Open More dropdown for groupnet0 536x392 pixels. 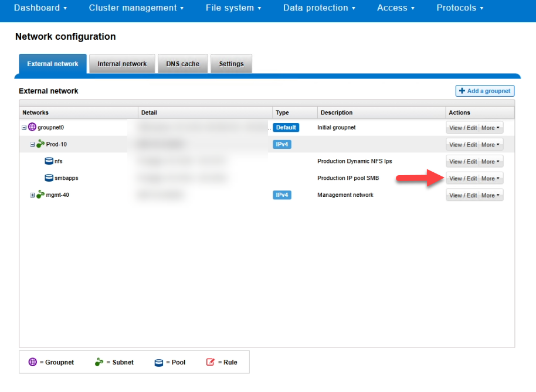coord(491,128)
